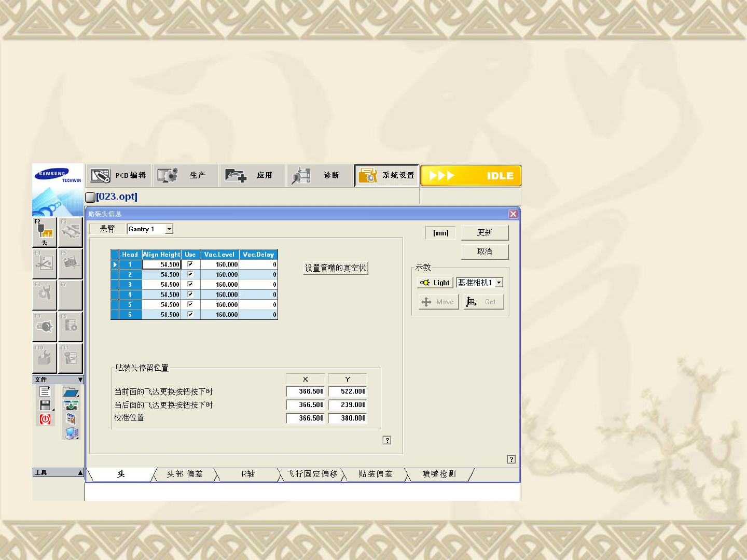Click the 更新 update button
The height and width of the screenshot is (560, 747).
pos(485,233)
